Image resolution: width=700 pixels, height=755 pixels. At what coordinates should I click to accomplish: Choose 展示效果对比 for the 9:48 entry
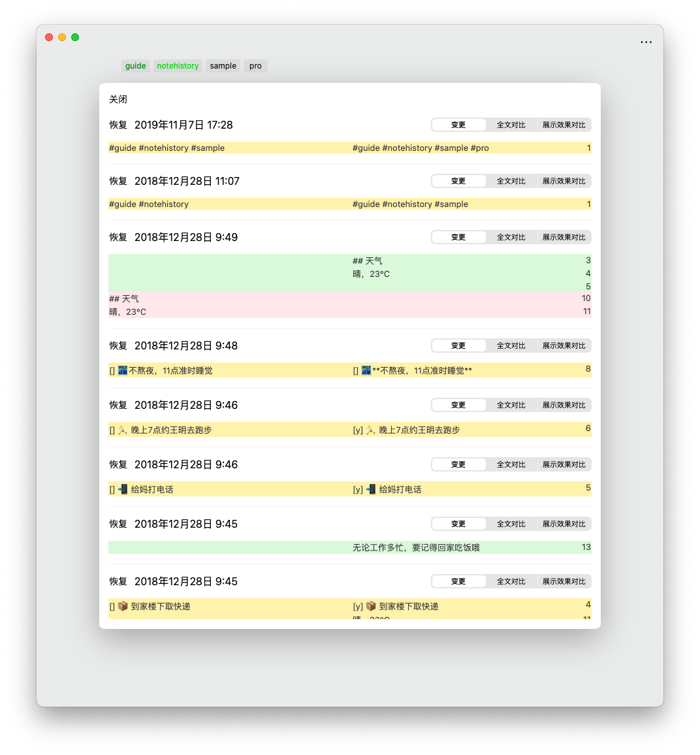click(564, 345)
